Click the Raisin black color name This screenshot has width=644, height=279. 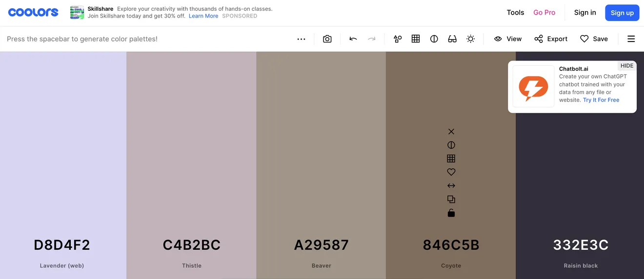pyautogui.click(x=581, y=266)
